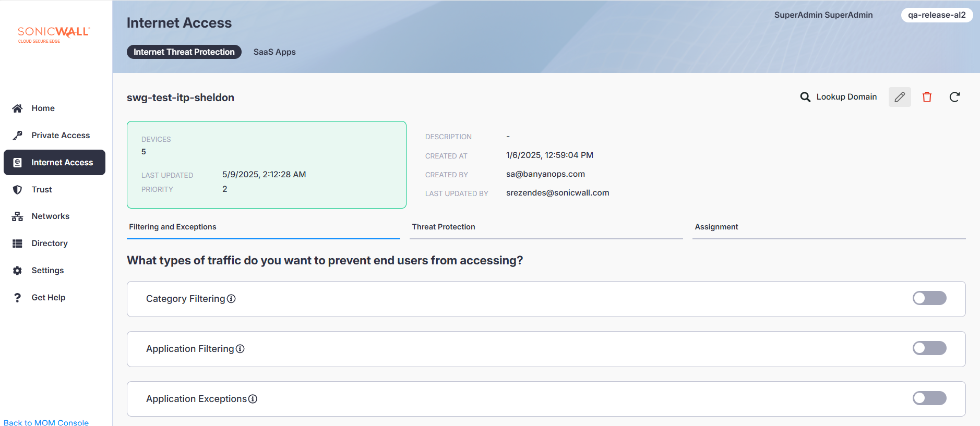Image resolution: width=980 pixels, height=426 pixels.
Task: Open the Assignment tab
Action: 716,227
